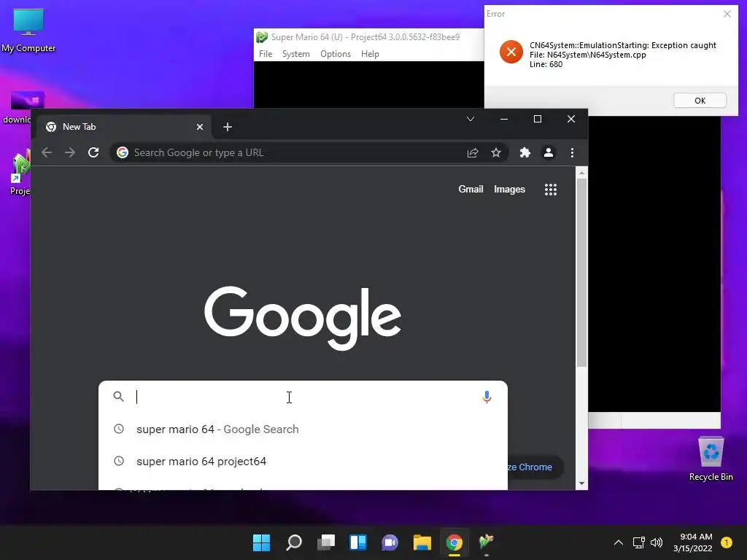
Task: Click Chrome page scrollbar thumb
Action: (581, 273)
